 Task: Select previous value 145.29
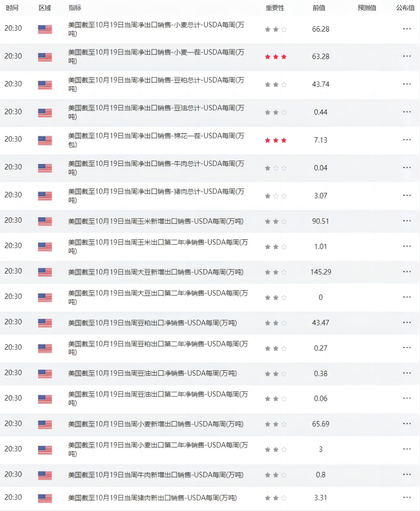321,272
